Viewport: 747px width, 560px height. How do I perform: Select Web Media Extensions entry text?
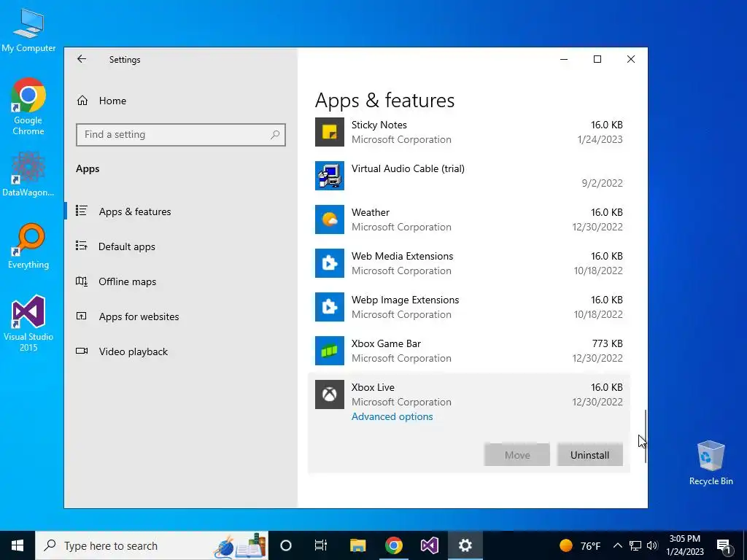pyautogui.click(x=403, y=256)
